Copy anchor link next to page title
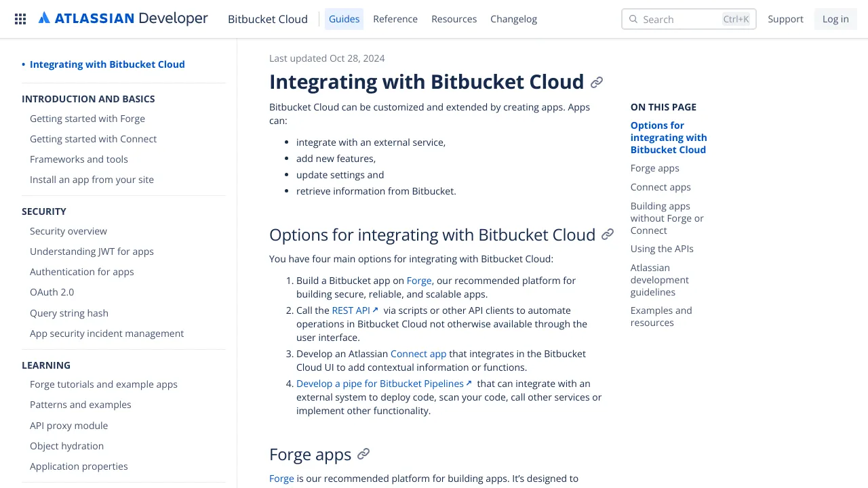This screenshot has width=868, height=488. point(597,83)
